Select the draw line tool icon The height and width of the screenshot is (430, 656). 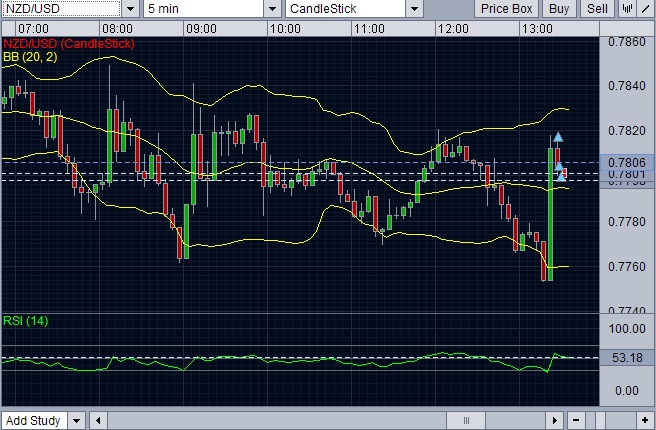pos(646,8)
